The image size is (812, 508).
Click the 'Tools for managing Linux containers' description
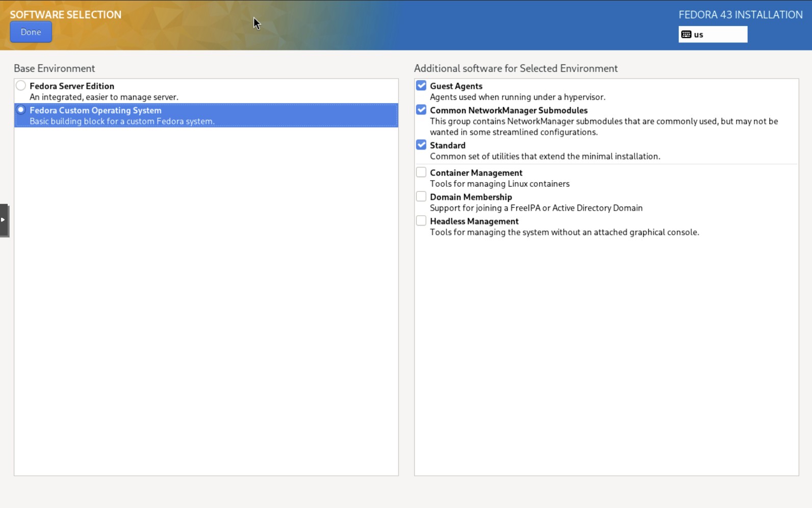(x=499, y=184)
